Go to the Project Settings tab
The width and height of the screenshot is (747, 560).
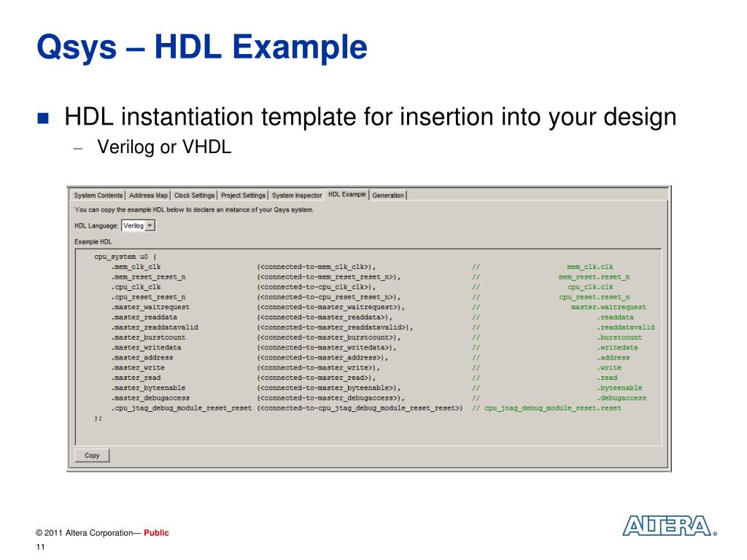(243, 195)
